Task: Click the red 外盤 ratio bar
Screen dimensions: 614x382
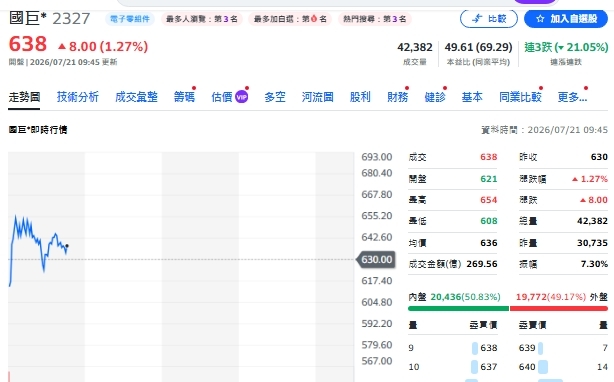Action: 559,308
